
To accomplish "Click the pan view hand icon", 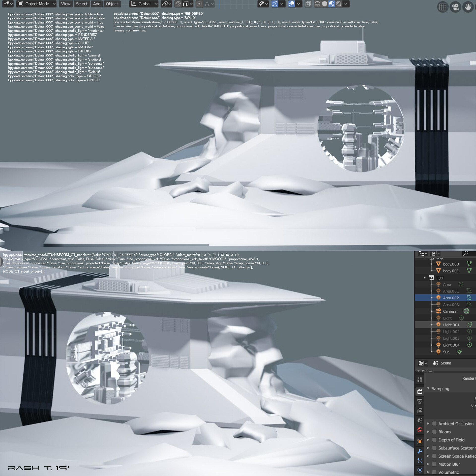I will coord(468,7).
